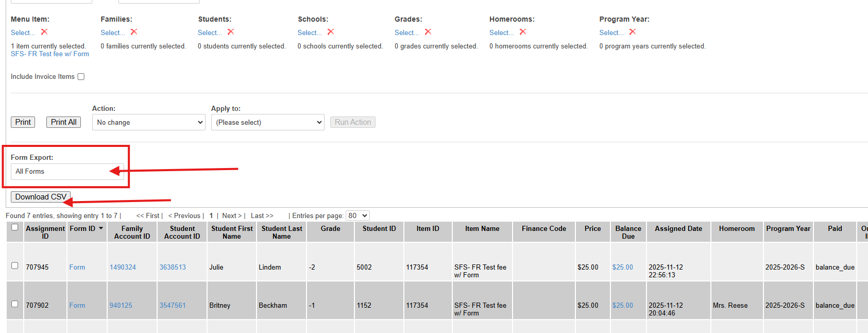Enable the Include Invoice Items checkbox
Image resolution: width=868 pixels, height=333 pixels.
(x=81, y=77)
